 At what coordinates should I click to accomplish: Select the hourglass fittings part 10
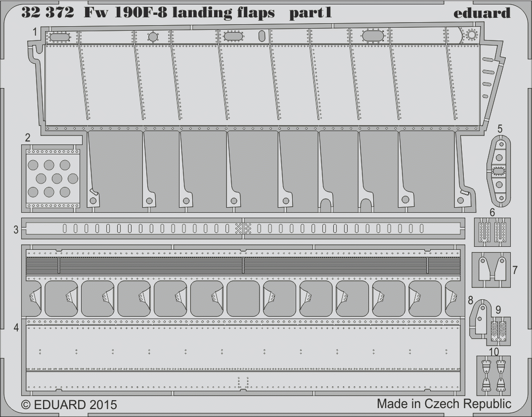tap(494, 375)
